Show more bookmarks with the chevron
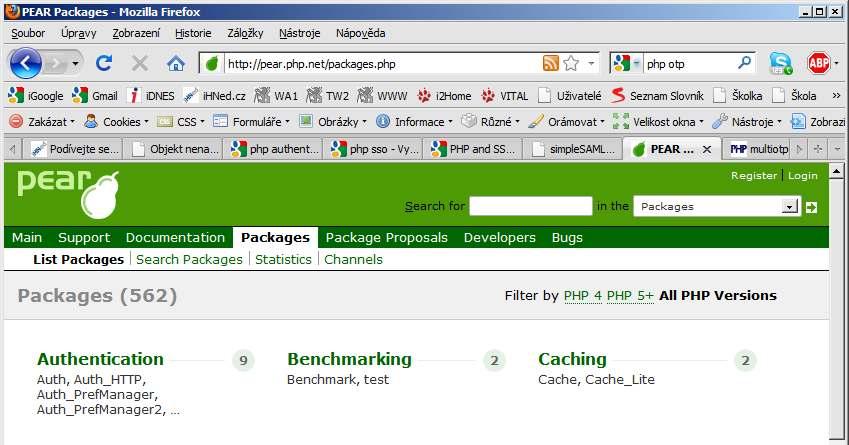The image size is (849, 445). point(836,96)
